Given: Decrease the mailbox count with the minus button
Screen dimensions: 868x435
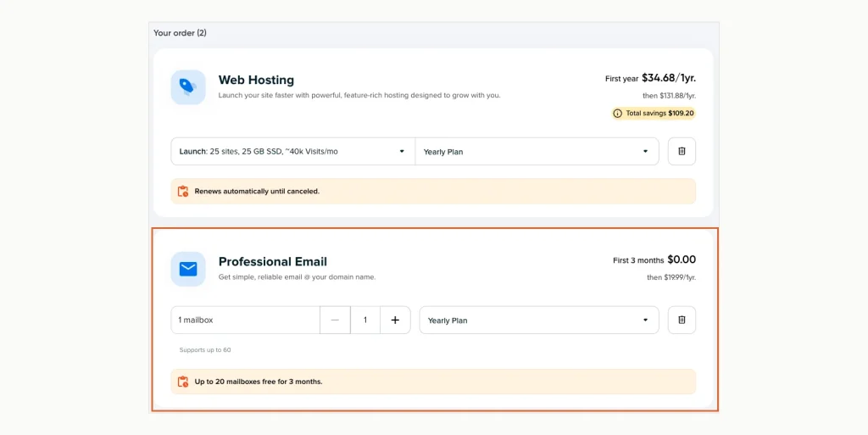Looking at the screenshot, I should (x=335, y=320).
